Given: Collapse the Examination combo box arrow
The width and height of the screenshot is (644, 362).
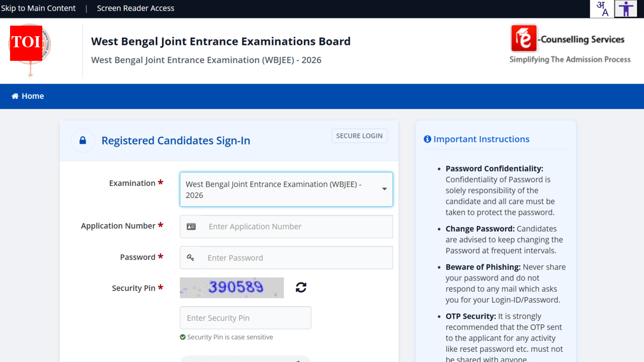Looking at the screenshot, I should 384,190.
